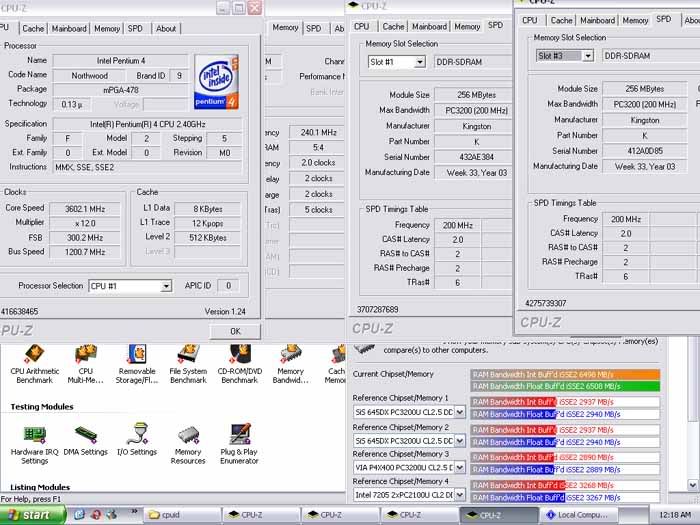The width and height of the screenshot is (700, 525).
Task: Launch the File System Benchmark icon
Action: 188,355
